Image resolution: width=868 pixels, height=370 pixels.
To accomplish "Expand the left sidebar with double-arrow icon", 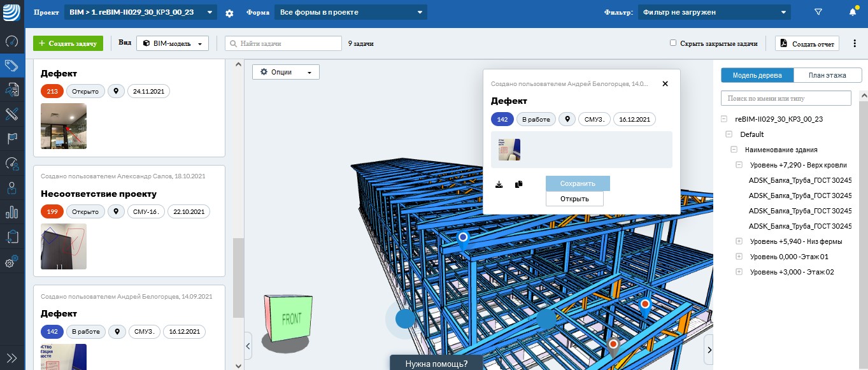I will [x=11, y=357].
